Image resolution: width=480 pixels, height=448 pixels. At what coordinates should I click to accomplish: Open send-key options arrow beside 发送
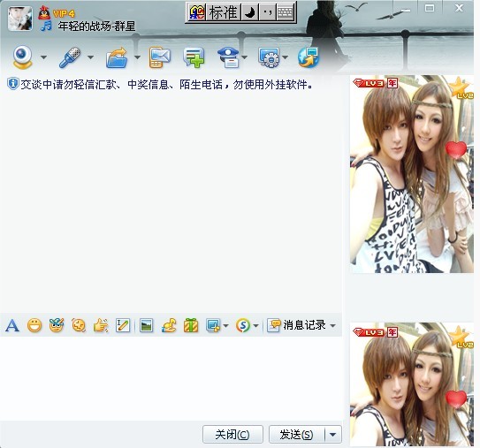click(333, 434)
